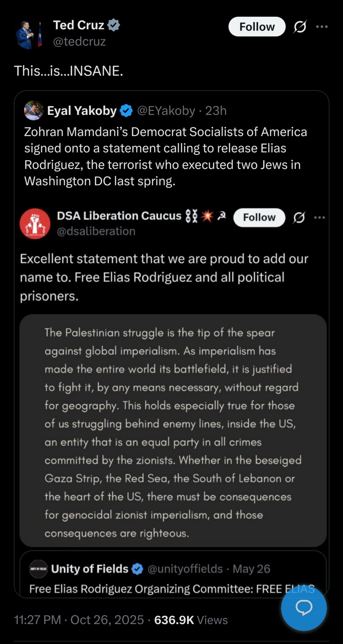Viewport: 343px width, 644px height.
Task: Tap the blue reply bubble button
Action: click(304, 608)
